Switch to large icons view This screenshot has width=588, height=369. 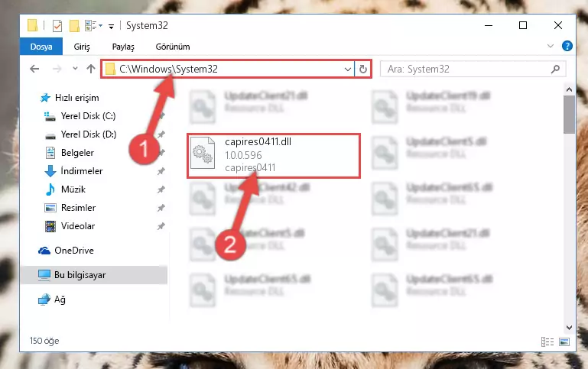[x=564, y=341]
